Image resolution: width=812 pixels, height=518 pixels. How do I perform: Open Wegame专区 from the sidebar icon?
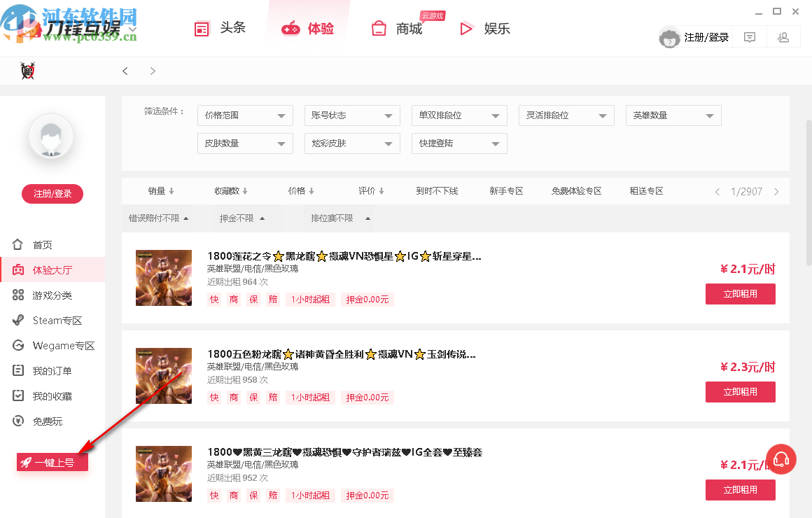[x=17, y=345]
